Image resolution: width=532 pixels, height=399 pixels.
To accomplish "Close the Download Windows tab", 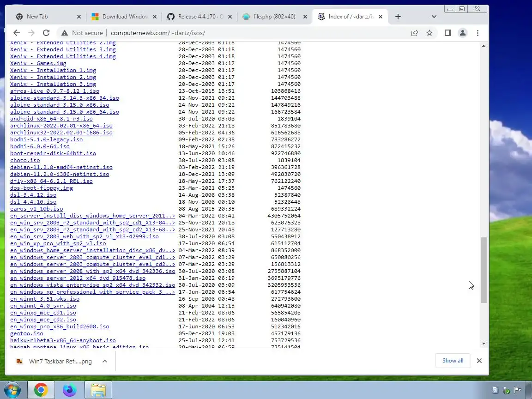I will coord(154,17).
